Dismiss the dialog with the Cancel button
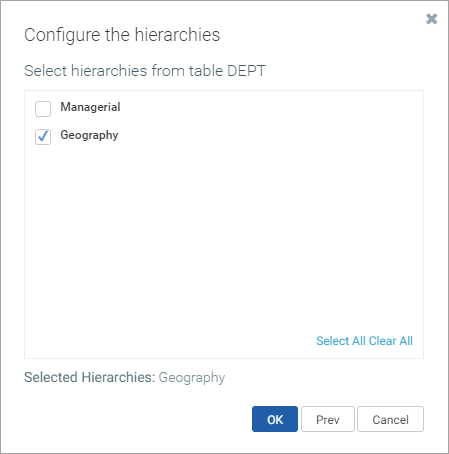Image resolution: width=449 pixels, height=454 pixels. [x=390, y=419]
